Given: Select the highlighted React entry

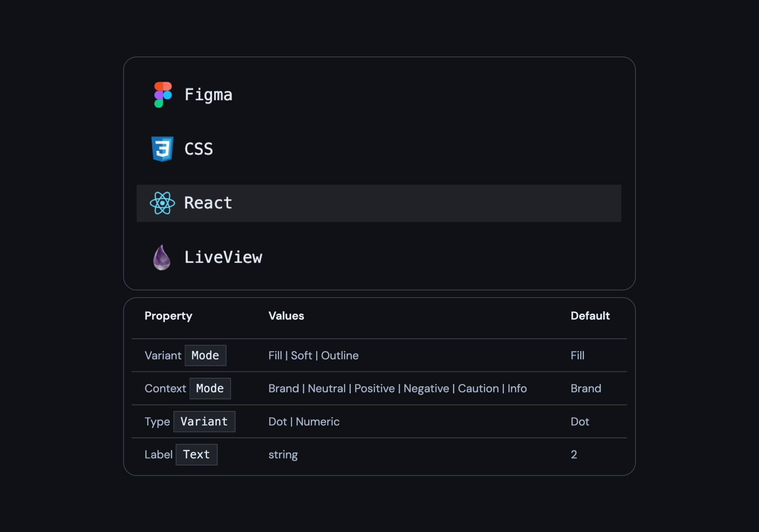Looking at the screenshot, I should click(207, 203).
